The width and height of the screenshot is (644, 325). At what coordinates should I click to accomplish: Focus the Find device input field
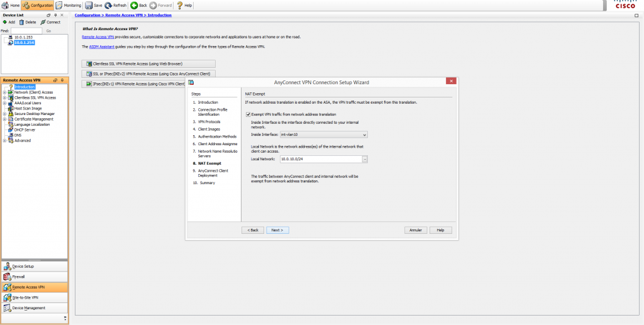(26, 31)
